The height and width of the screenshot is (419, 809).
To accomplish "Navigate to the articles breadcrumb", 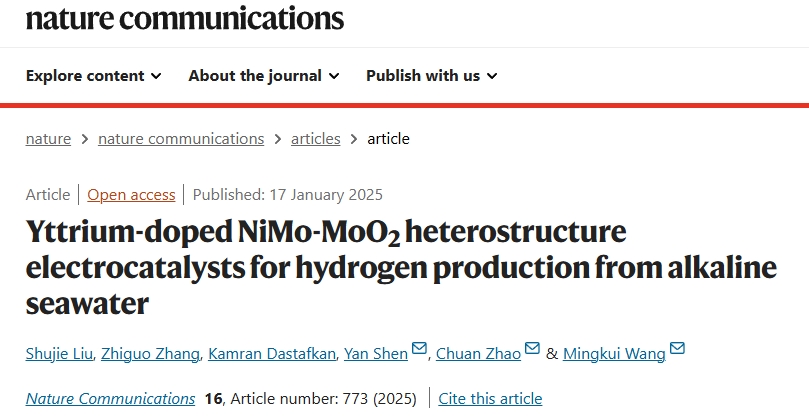I will click(x=316, y=139).
